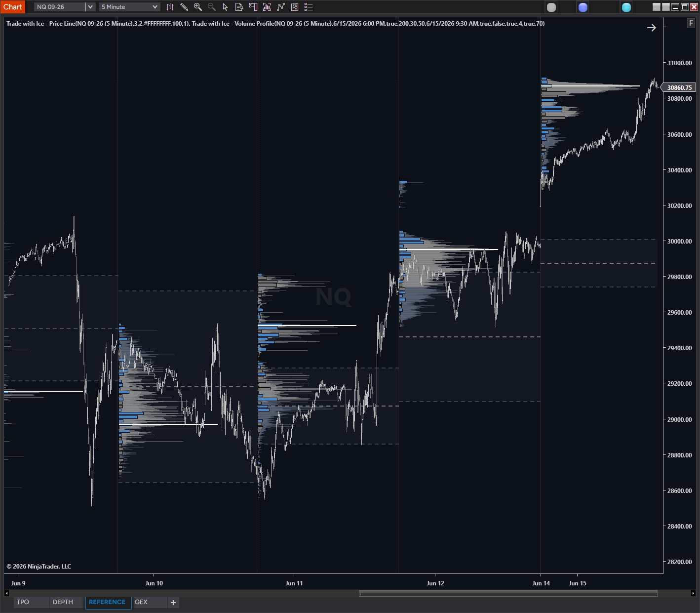
Task: Click the horizontal scrollbar thumb
Action: (x=508, y=593)
